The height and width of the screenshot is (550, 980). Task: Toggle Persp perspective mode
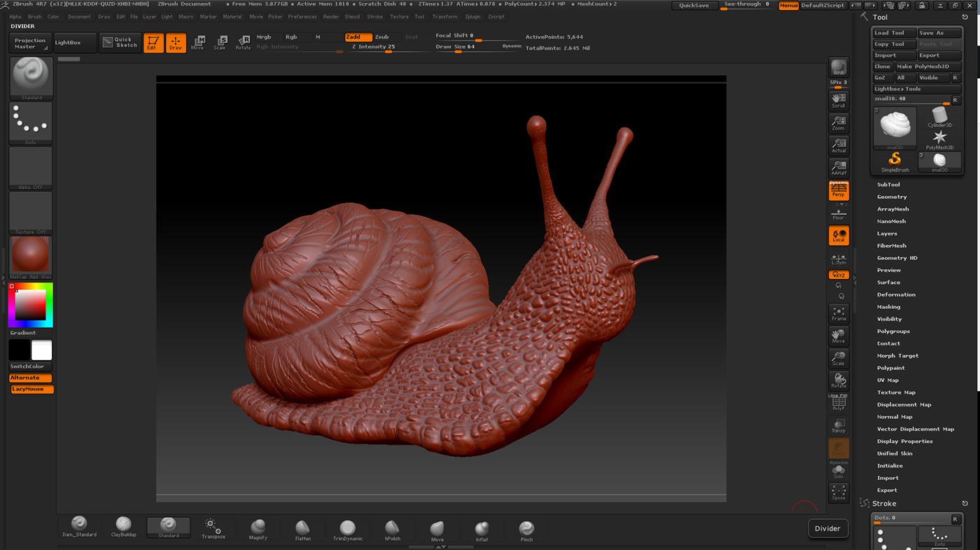coord(839,190)
